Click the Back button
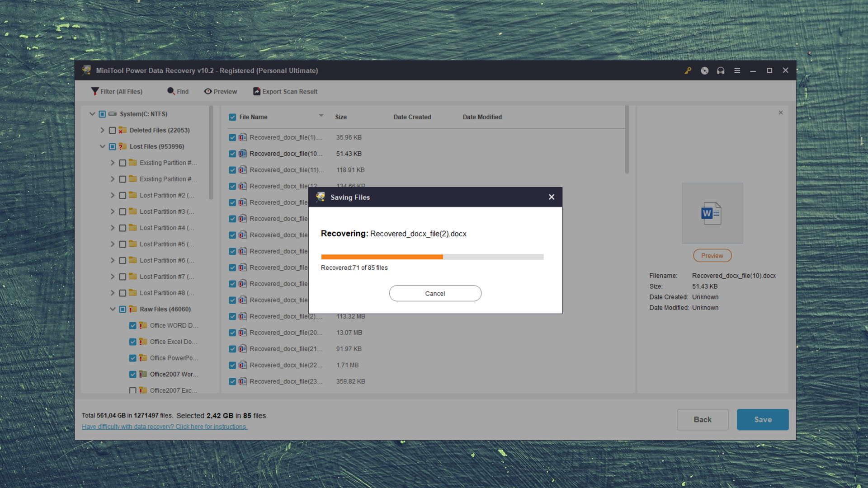 pos(703,419)
